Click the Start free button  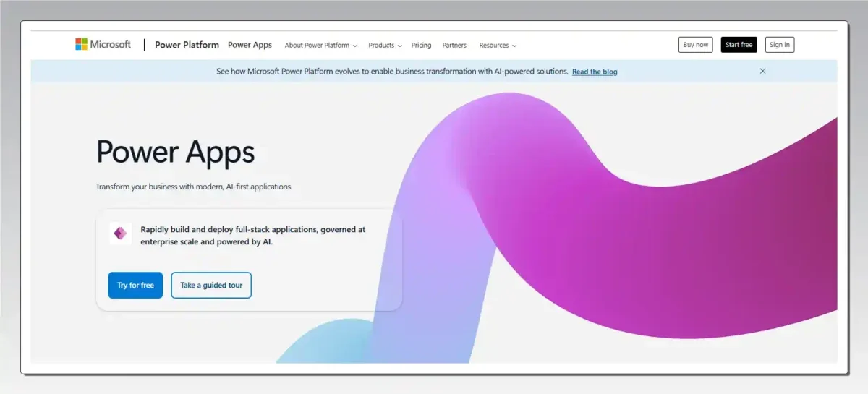click(739, 45)
